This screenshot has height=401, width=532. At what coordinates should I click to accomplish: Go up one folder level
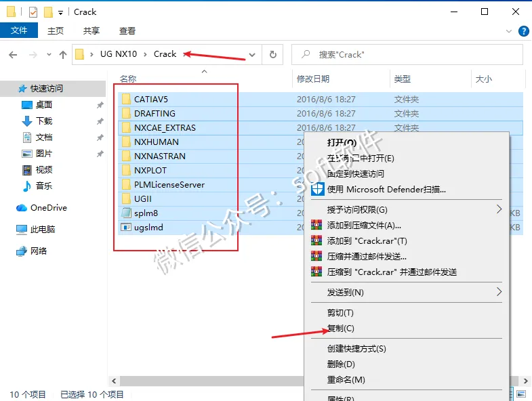point(63,55)
